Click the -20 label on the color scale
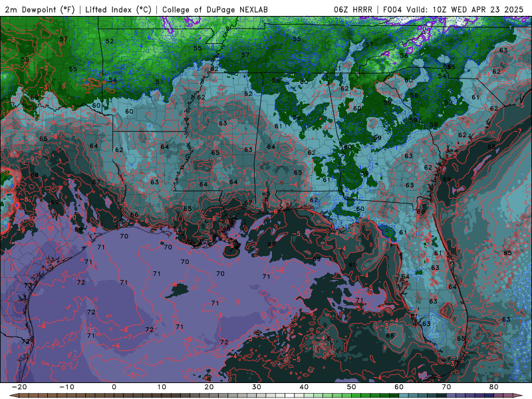Image resolution: width=532 pixels, height=399 pixels. click(19, 387)
